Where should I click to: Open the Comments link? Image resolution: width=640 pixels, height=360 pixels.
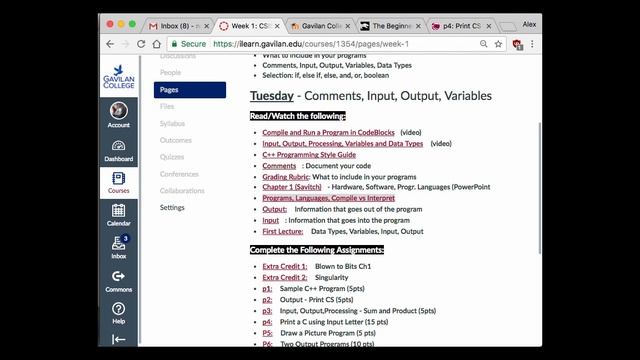[279, 166]
